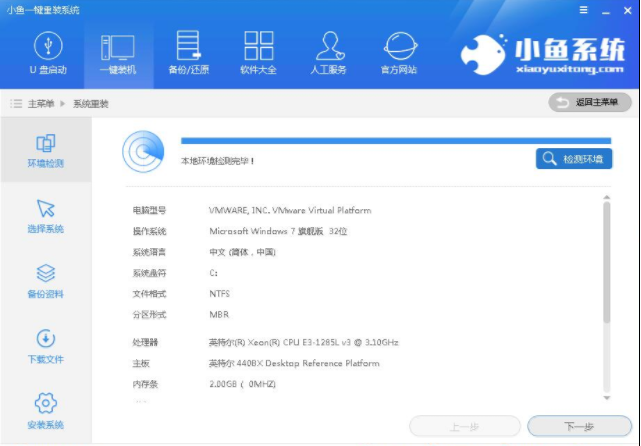Open the hamburger menu in title bar
The height and width of the screenshot is (446, 641).
point(583,10)
